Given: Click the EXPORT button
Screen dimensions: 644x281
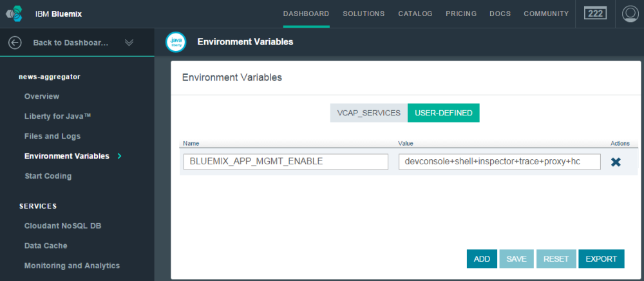Looking at the screenshot, I should click(601, 259).
